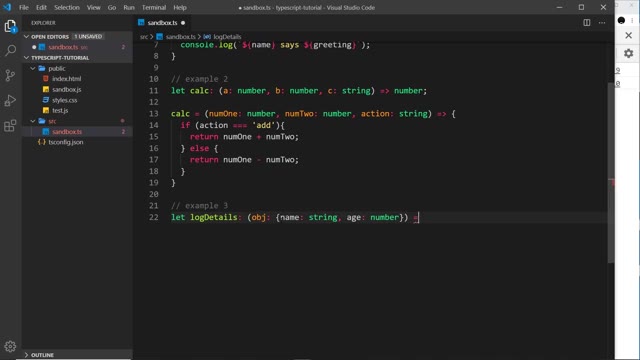Open the Help menu
The height and width of the screenshot is (360, 640).
point(180,7)
